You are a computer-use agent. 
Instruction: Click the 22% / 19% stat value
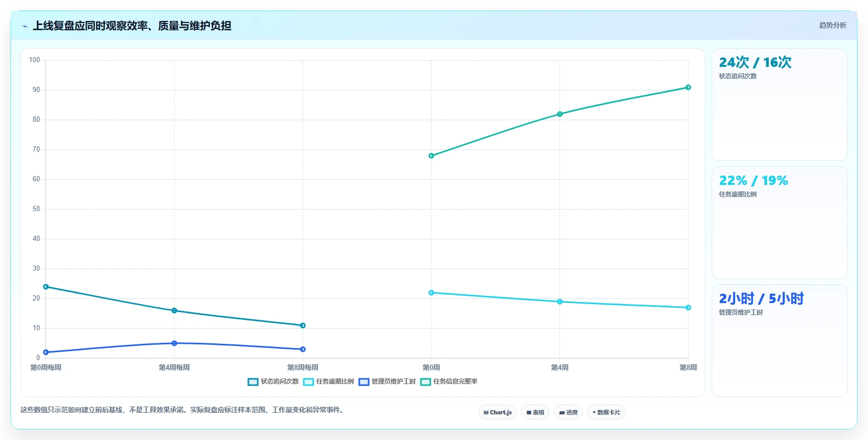click(x=753, y=181)
